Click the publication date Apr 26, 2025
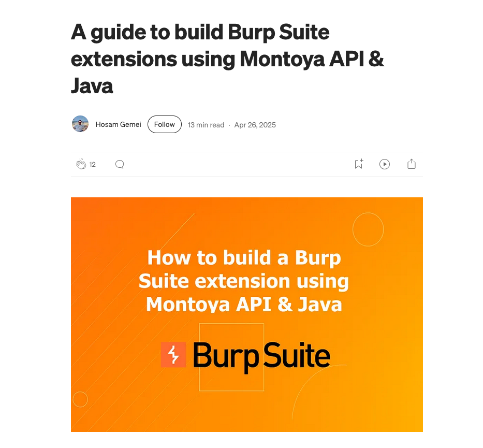 [255, 125]
